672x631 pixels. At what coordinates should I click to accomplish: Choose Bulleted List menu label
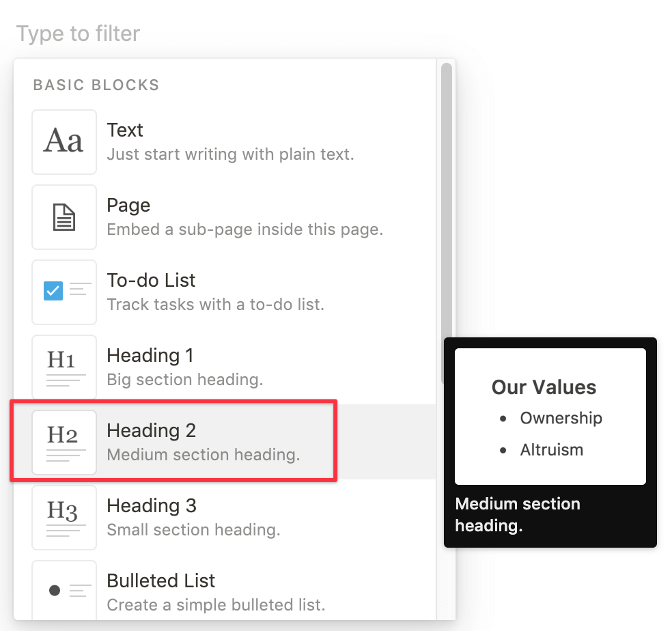(161, 581)
